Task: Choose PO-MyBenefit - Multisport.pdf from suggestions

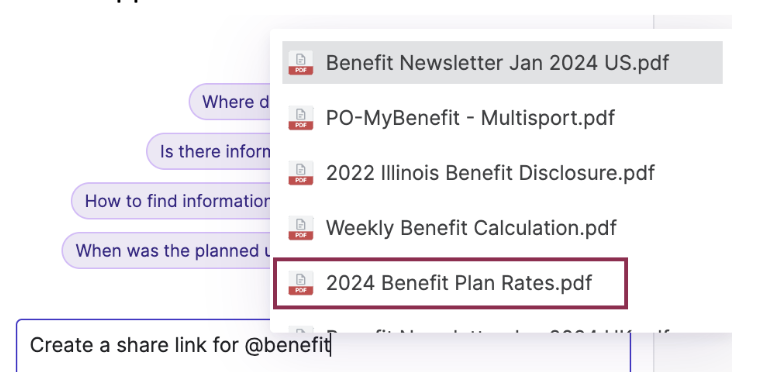Action: tap(502, 117)
